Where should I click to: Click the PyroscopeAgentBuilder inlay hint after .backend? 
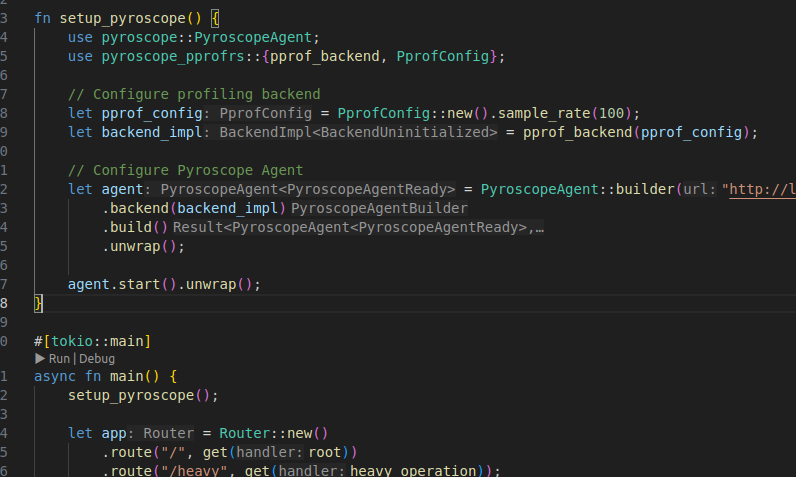click(379, 208)
